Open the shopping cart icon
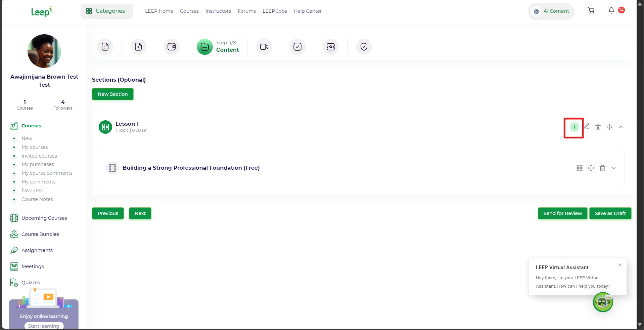The image size is (644, 330). (x=591, y=11)
